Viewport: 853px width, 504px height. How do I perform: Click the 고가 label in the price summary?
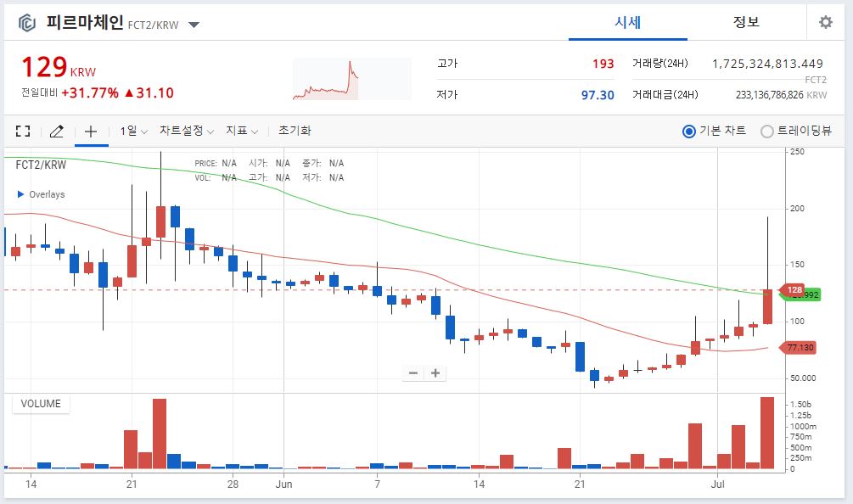[447, 64]
